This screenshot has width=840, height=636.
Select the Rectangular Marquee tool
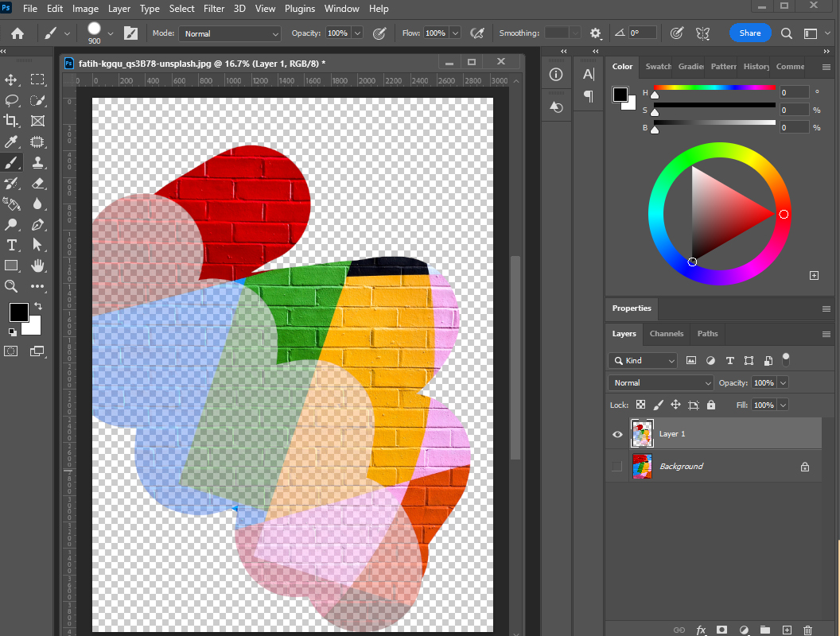[37, 79]
